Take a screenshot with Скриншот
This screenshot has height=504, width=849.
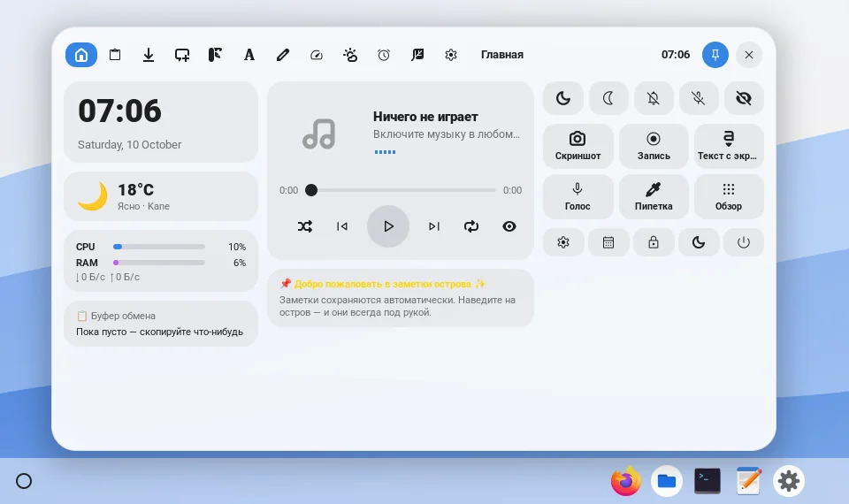point(577,146)
